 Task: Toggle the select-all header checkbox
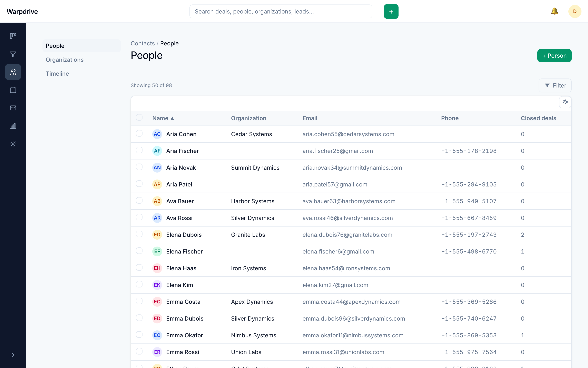tap(139, 118)
